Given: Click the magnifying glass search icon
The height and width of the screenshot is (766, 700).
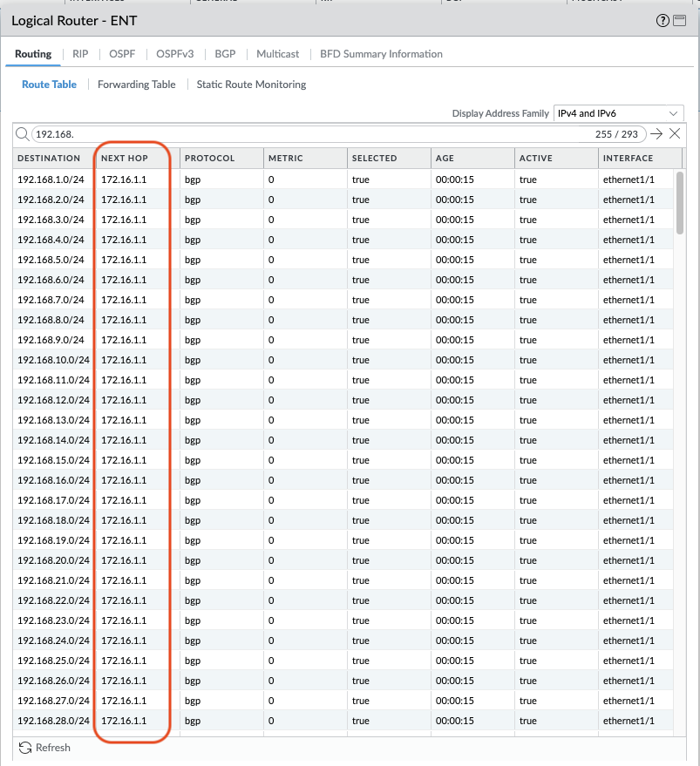Looking at the screenshot, I should pyautogui.click(x=23, y=134).
